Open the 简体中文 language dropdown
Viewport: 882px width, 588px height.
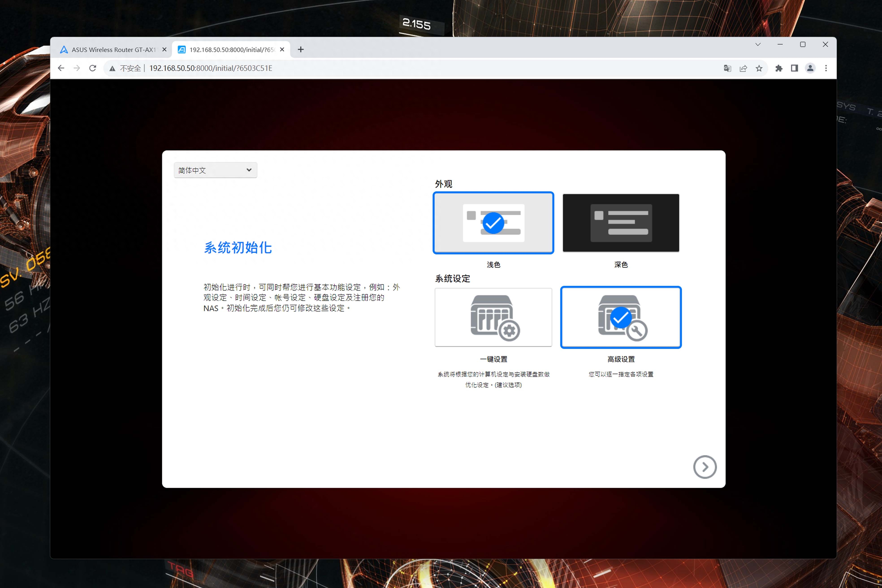tap(215, 170)
